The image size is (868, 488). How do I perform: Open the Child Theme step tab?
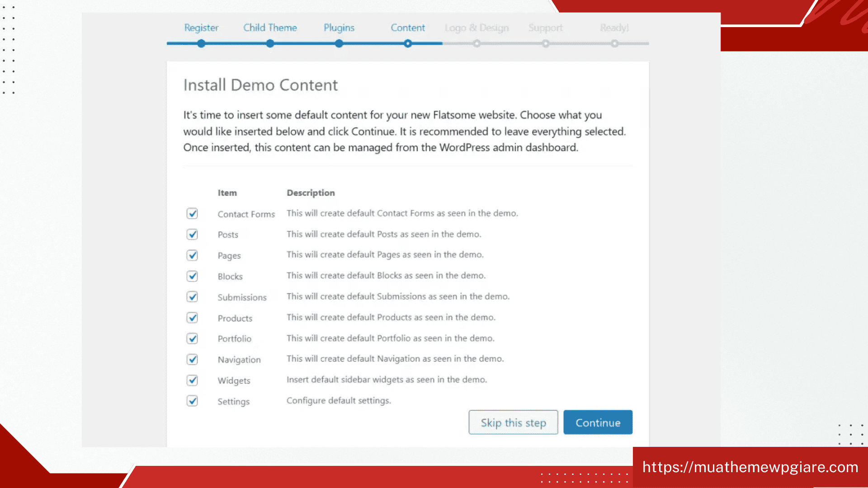(270, 28)
